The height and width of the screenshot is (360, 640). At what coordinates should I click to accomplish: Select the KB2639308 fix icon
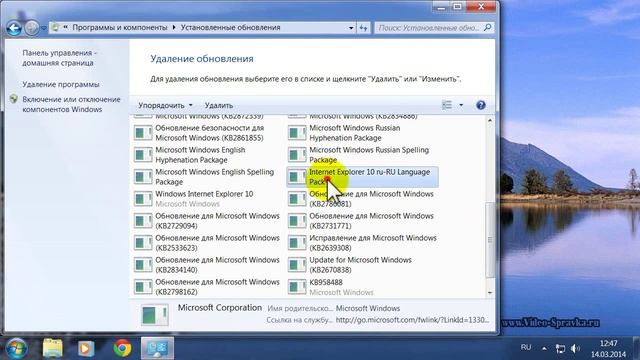(297, 243)
